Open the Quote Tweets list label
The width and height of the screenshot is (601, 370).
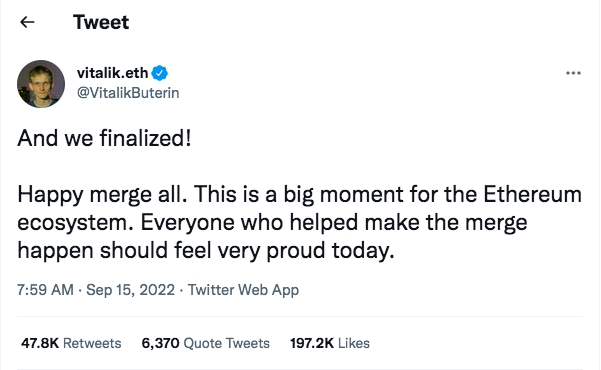(227, 343)
